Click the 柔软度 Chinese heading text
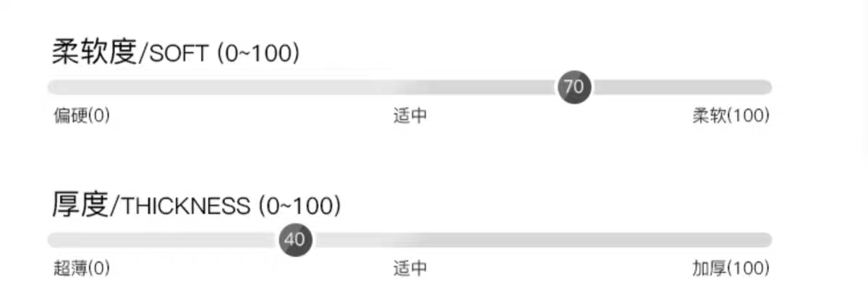The width and height of the screenshot is (868, 291). 94,53
